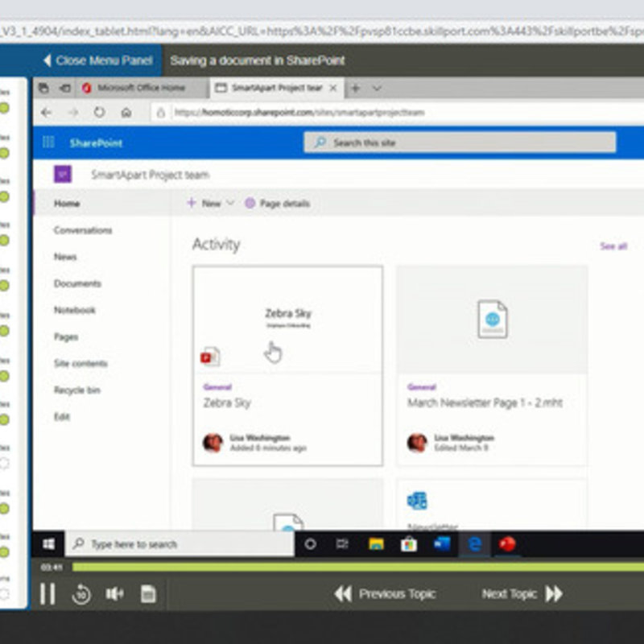Viewport: 644px width, 644px height.
Task: Click the volume speaker icon
Action: click(x=114, y=594)
